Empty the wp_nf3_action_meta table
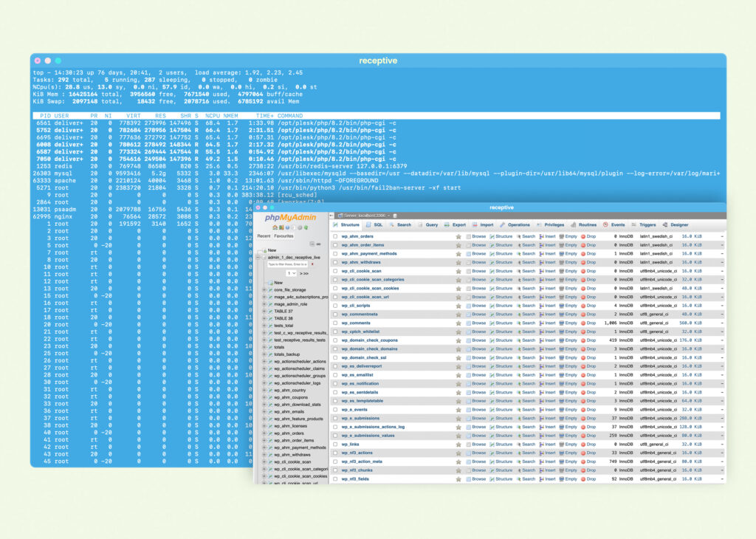 (568, 462)
